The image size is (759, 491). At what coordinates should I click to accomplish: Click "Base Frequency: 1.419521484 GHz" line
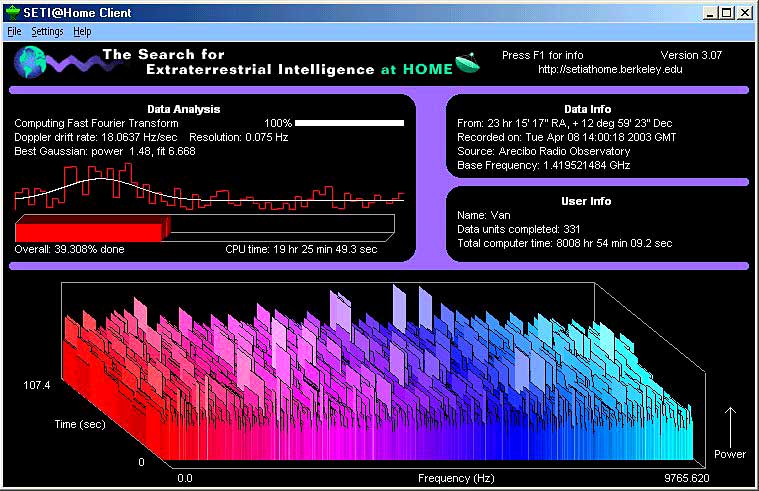pyautogui.click(x=544, y=166)
